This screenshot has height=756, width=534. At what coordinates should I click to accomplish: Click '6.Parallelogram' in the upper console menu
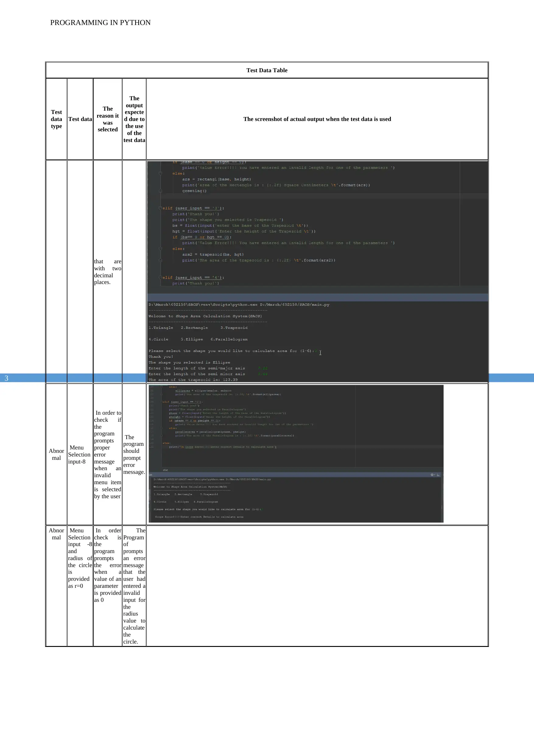[229, 339]
